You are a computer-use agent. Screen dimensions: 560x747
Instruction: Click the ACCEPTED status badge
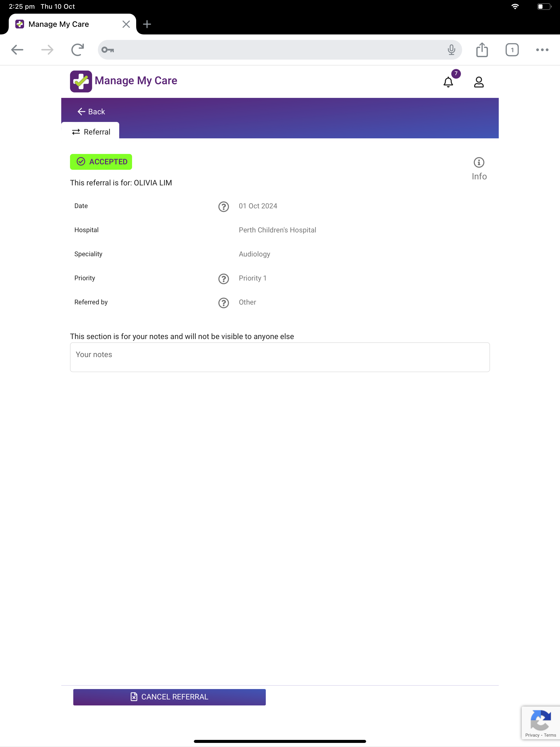click(x=101, y=162)
